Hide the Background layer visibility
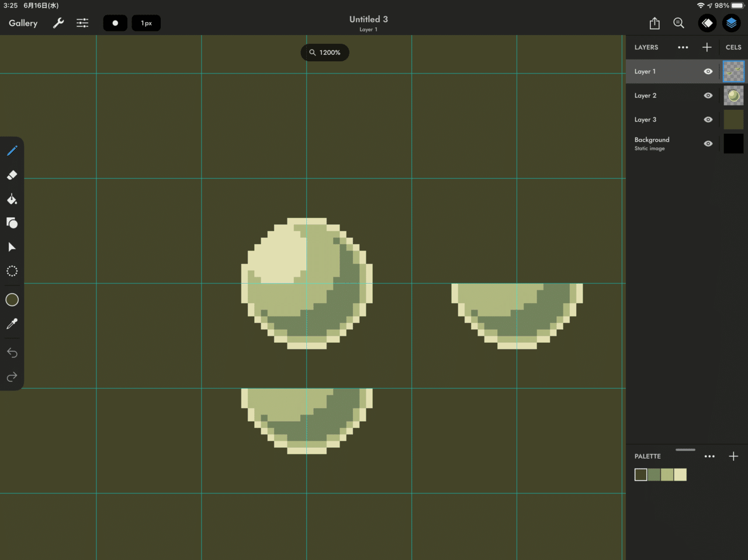748x560 pixels. (x=708, y=143)
